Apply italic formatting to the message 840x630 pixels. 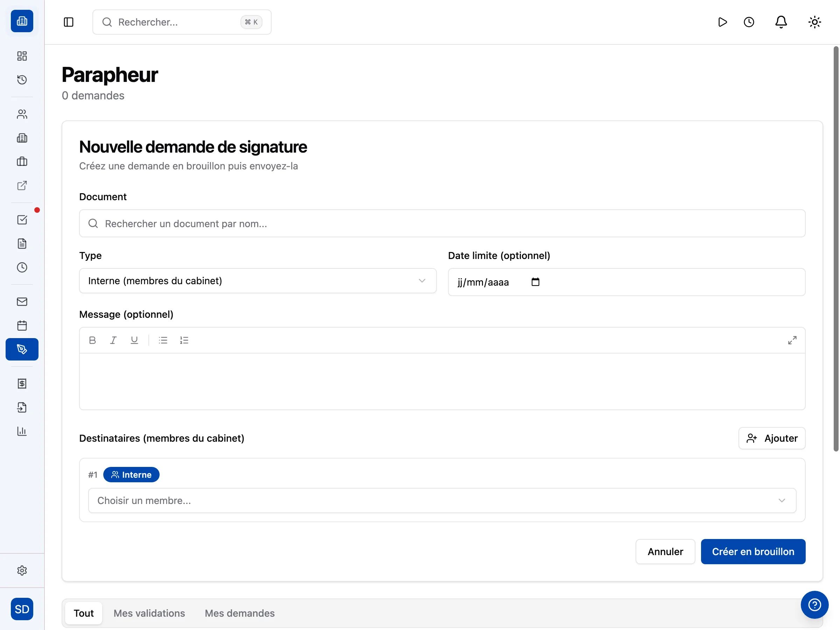[113, 340]
